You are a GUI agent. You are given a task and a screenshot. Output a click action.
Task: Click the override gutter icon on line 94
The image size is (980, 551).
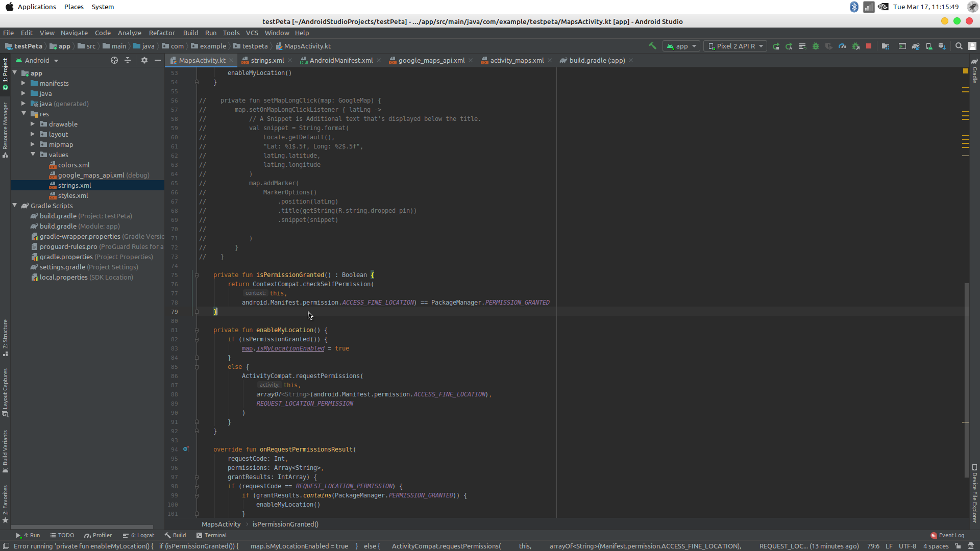186,449
